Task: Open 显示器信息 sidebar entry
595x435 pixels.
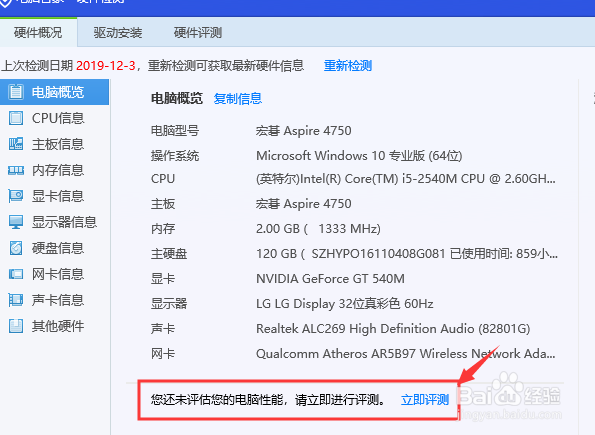Action: 54,222
